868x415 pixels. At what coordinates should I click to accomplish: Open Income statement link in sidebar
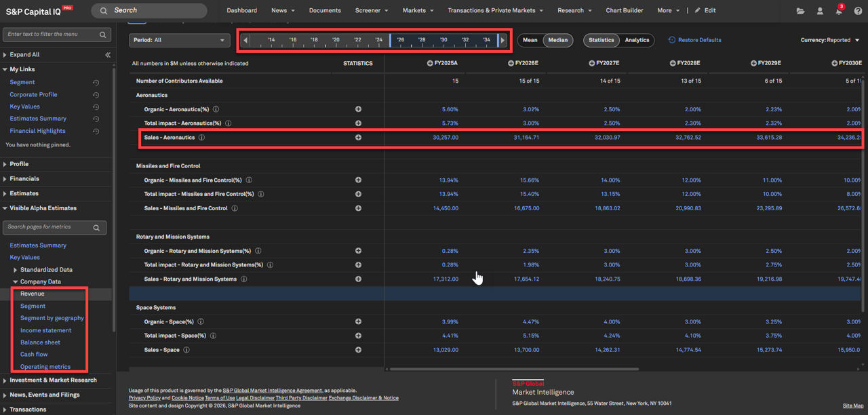point(45,330)
